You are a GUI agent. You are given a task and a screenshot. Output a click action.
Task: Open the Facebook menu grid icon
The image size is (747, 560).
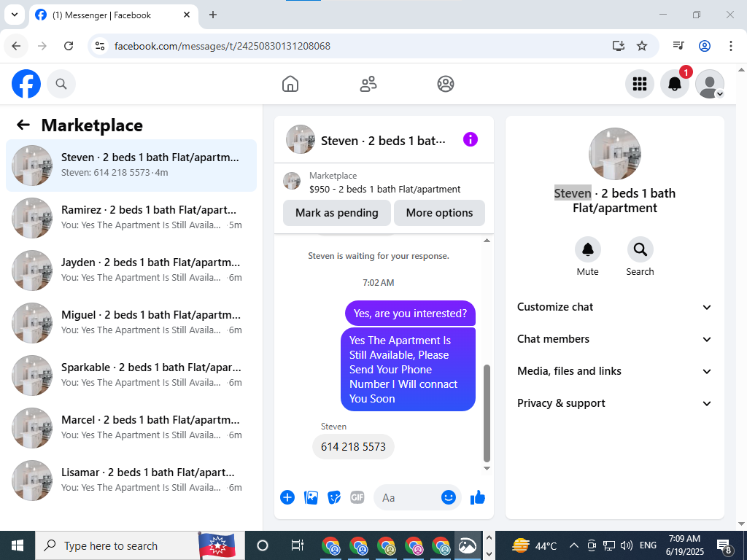pyautogui.click(x=639, y=84)
